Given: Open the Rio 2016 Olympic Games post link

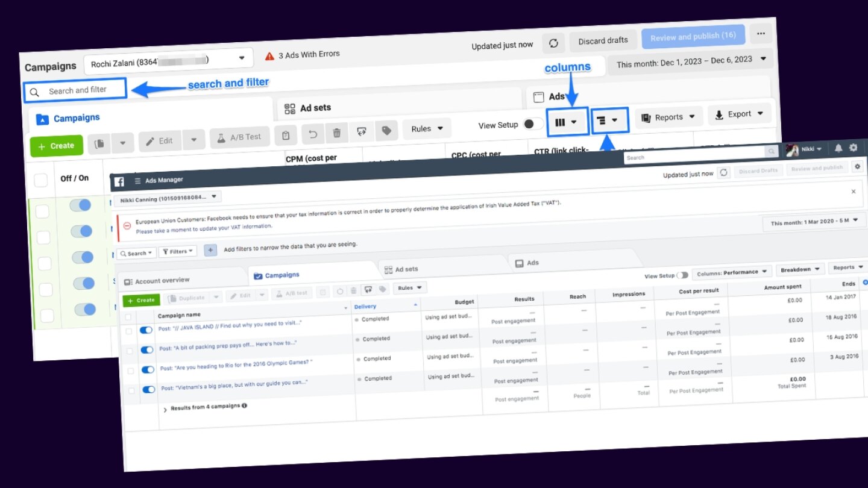Looking at the screenshot, I should (x=235, y=365).
